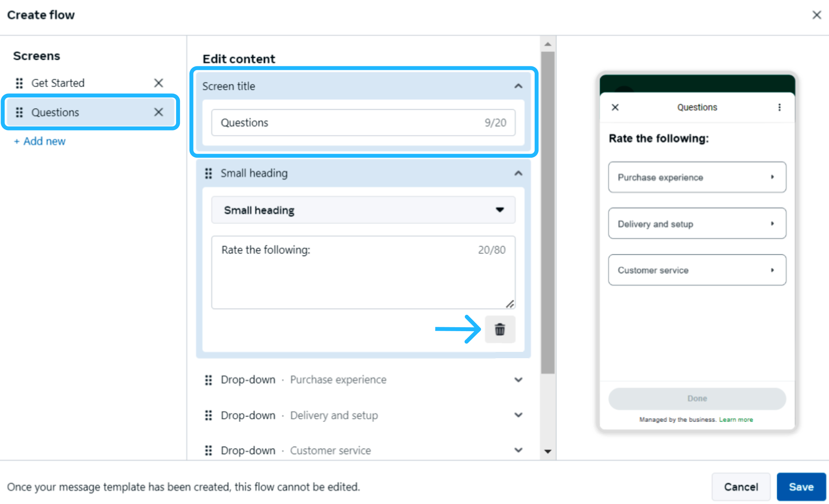This screenshot has height=504, width=829.
Task: Click drag handle for Delivery and setup
Action: (208, 415)
